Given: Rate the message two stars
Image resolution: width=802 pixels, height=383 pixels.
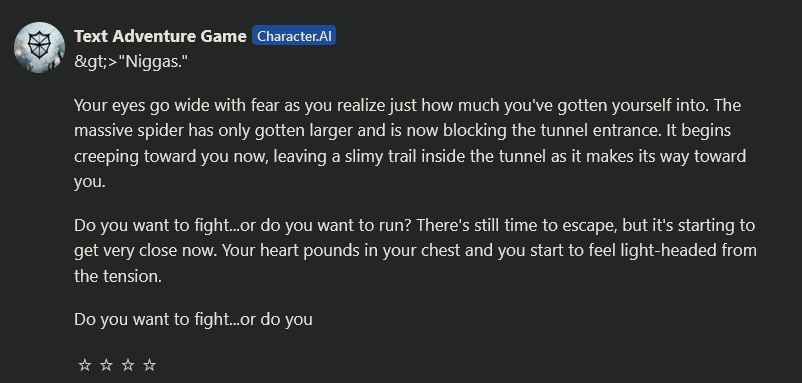Looking at the screenshot, I should [106, 365].
